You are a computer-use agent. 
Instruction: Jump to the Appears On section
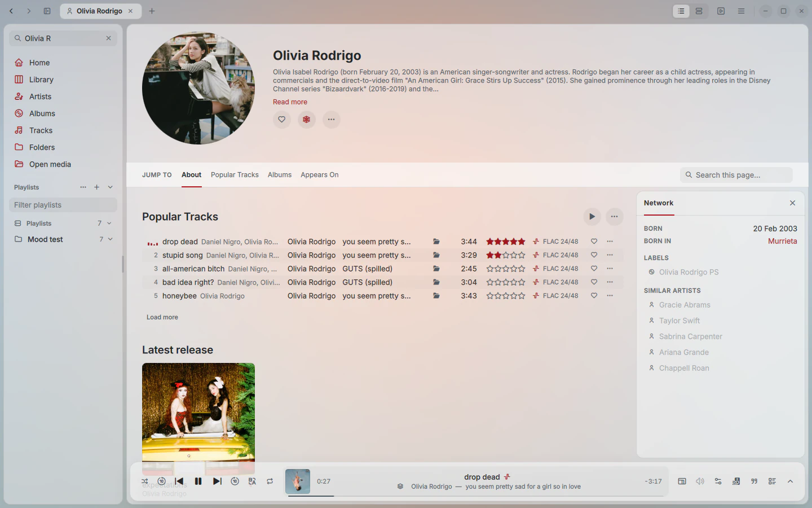[320, 175]
